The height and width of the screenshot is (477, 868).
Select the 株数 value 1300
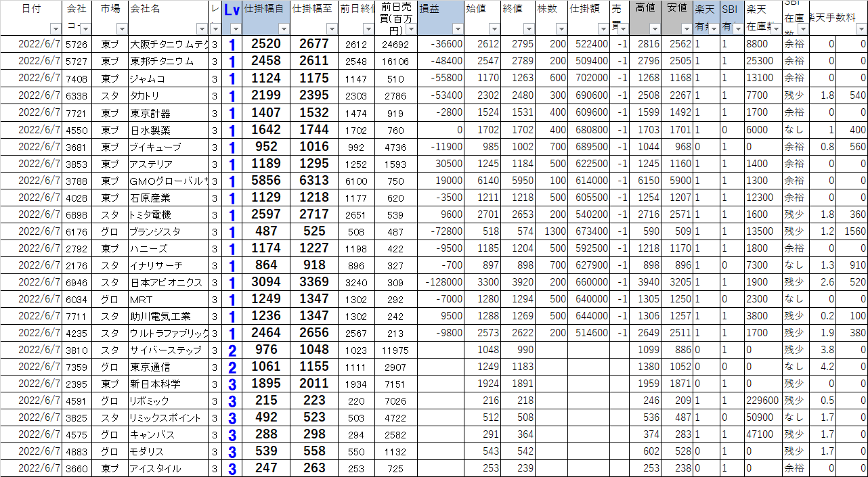[x=552, y=231]
